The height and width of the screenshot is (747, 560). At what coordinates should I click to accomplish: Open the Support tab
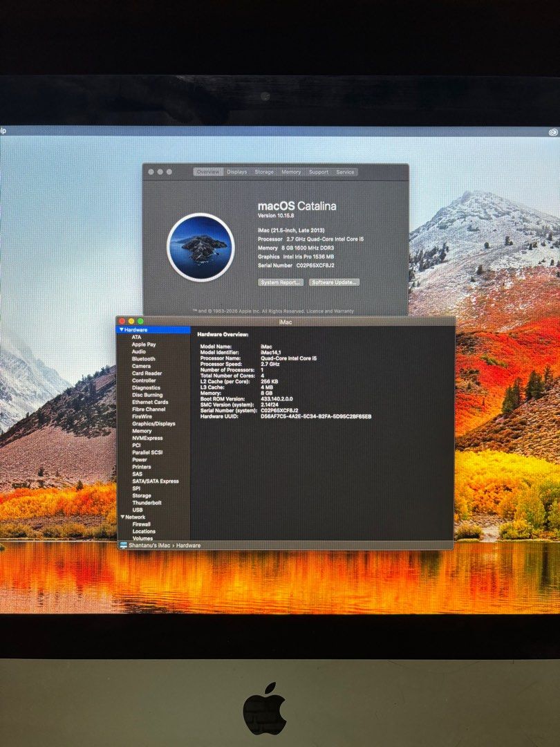click(319, 172)
